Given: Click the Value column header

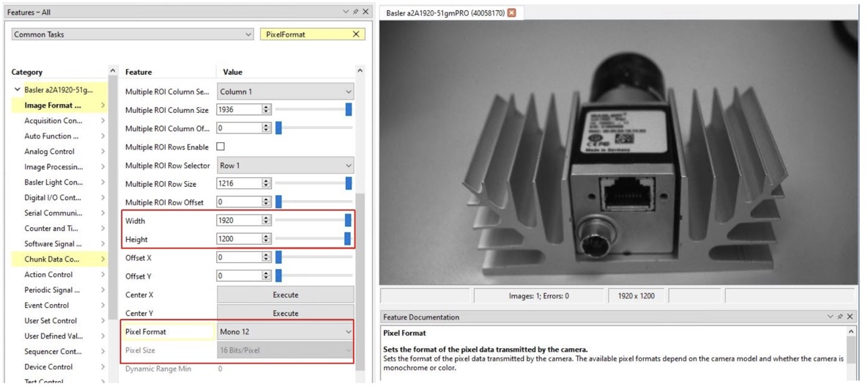Looking at the screenshot, I should [x=232, y=72].
